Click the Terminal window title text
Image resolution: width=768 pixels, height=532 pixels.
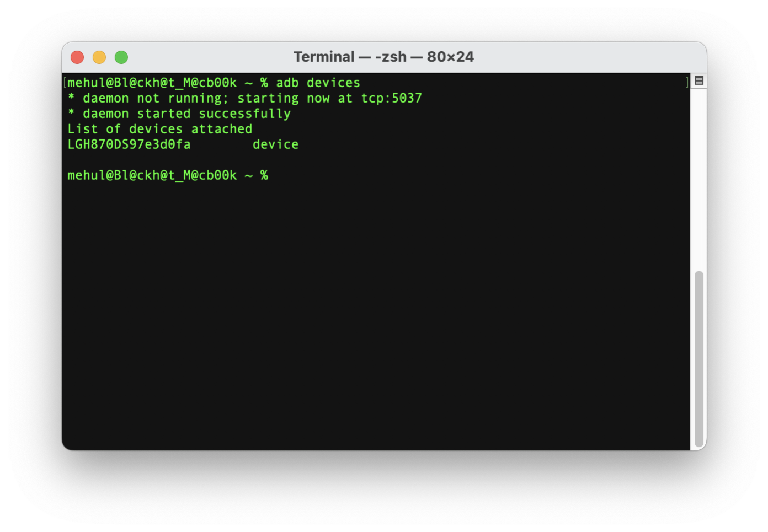click(x=383, y=57)
